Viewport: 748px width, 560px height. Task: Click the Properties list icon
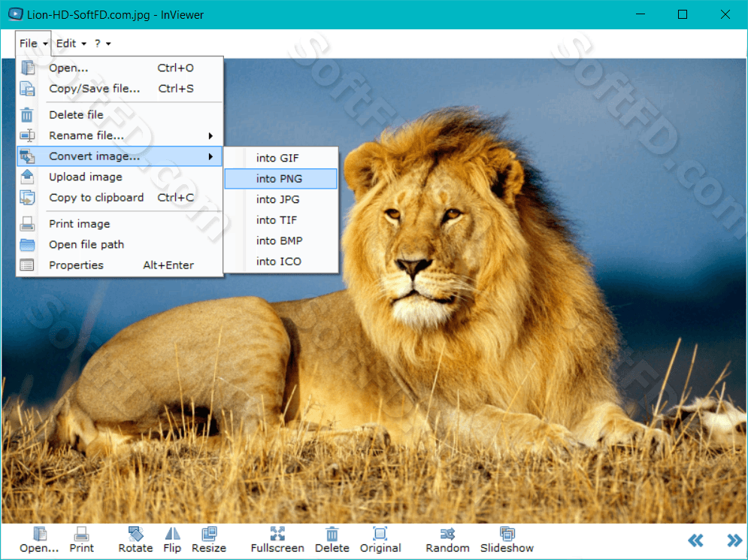pos(27,265)
